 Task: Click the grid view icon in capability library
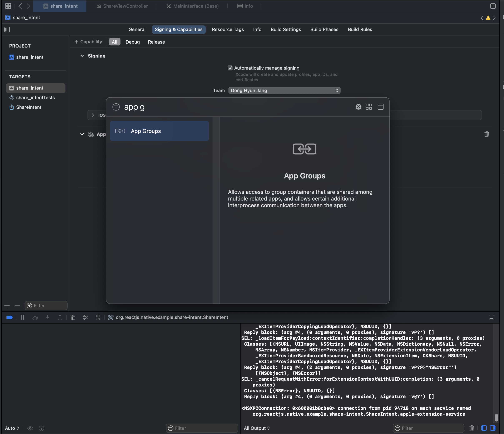[x=369, y=107]
